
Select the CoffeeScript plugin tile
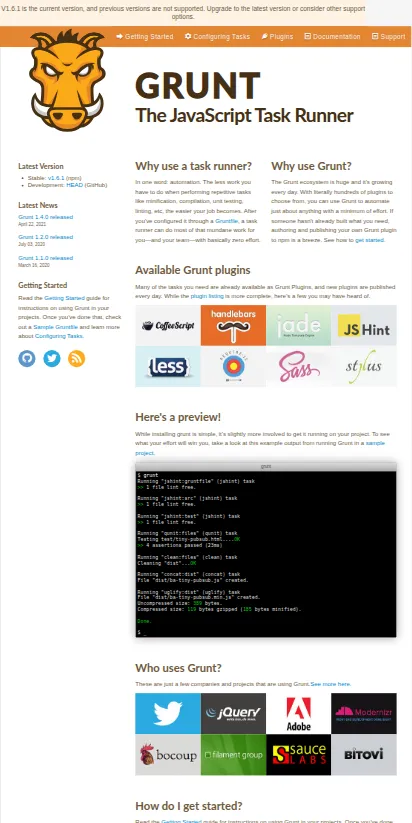click(x=168, y=325)
